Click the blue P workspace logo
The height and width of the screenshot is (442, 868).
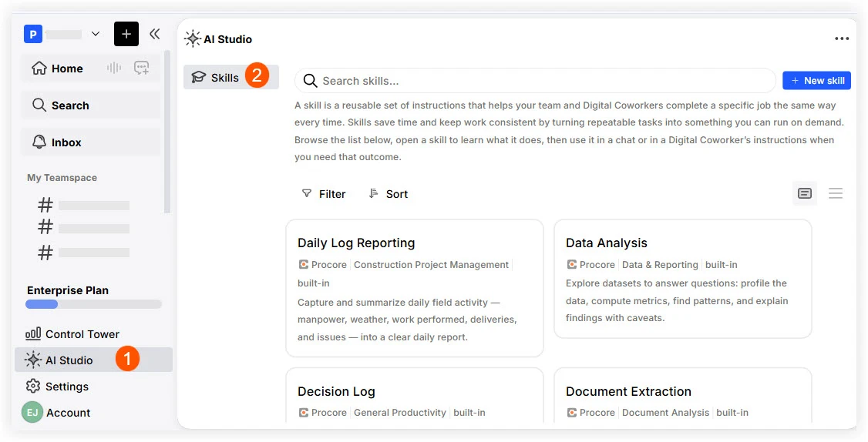click(33, 35)
